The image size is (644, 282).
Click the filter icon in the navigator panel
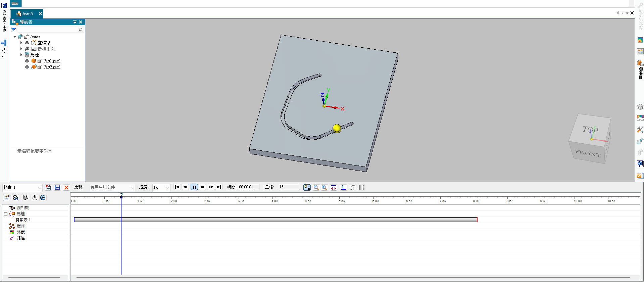14,30
